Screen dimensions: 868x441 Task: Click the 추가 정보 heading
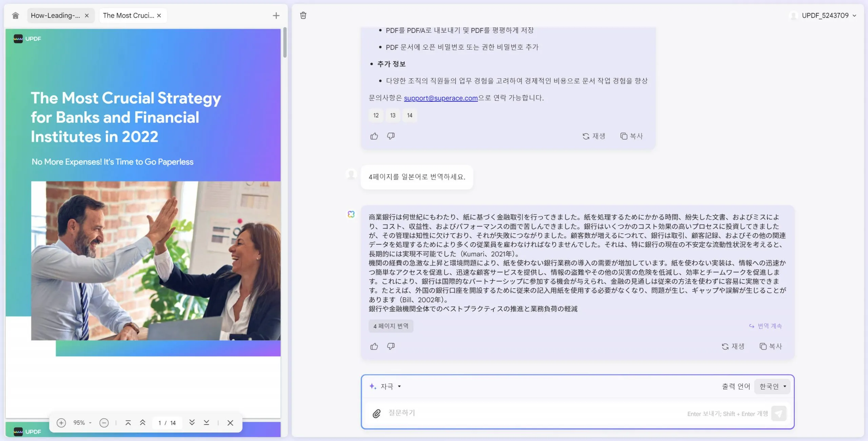click(x=391, y=64)
